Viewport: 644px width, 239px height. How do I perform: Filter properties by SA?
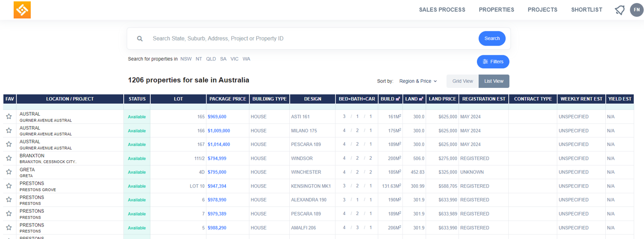[x=223, y=59]
